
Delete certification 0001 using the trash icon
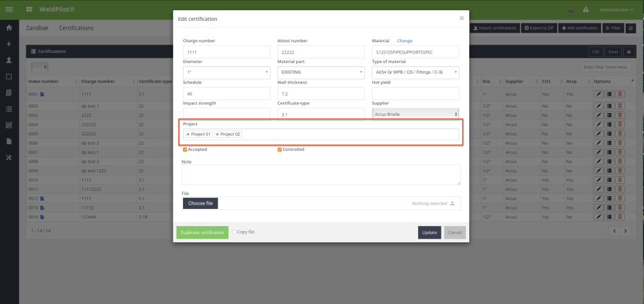620,94
